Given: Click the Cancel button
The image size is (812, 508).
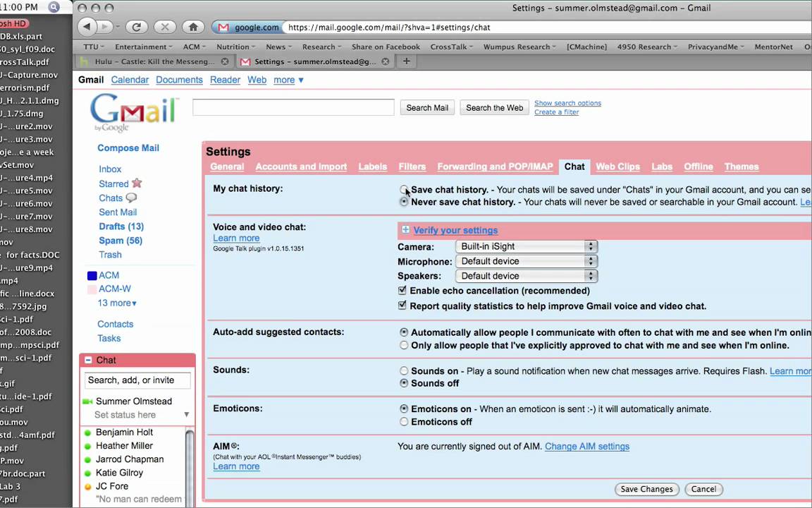Looking at the screenshot, I should [703, 489].
